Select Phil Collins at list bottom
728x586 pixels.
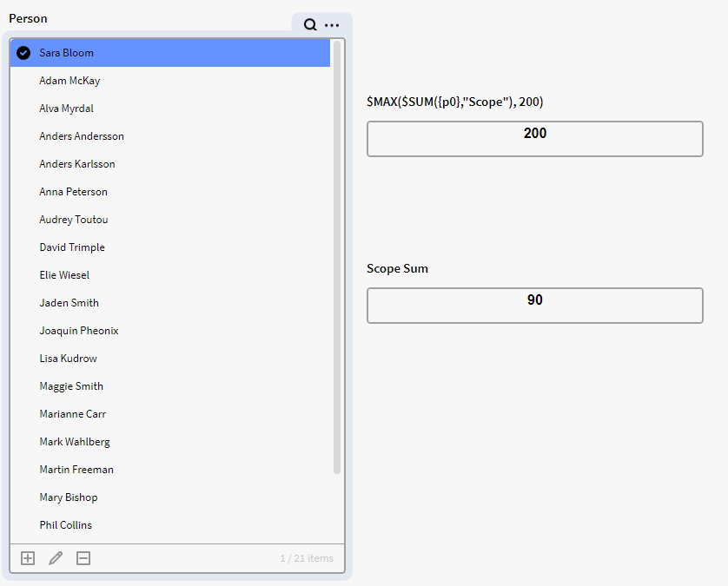pos(65,525)
